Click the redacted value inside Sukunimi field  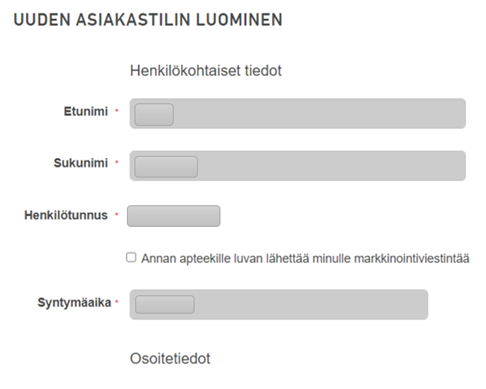166,167
